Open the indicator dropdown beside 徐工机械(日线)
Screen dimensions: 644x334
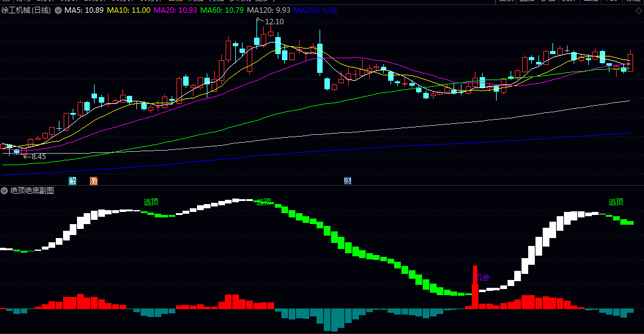[58, 10]
